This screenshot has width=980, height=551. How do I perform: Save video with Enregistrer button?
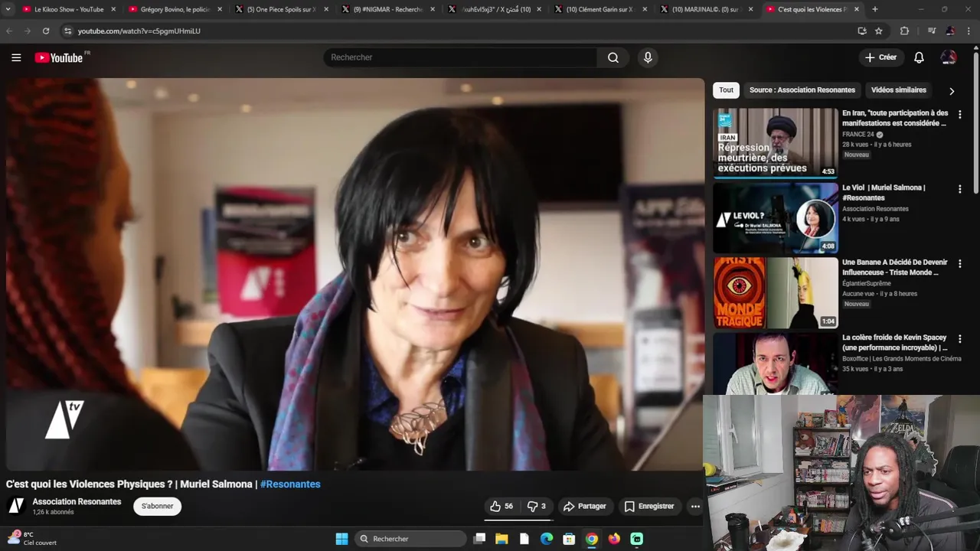648,506
